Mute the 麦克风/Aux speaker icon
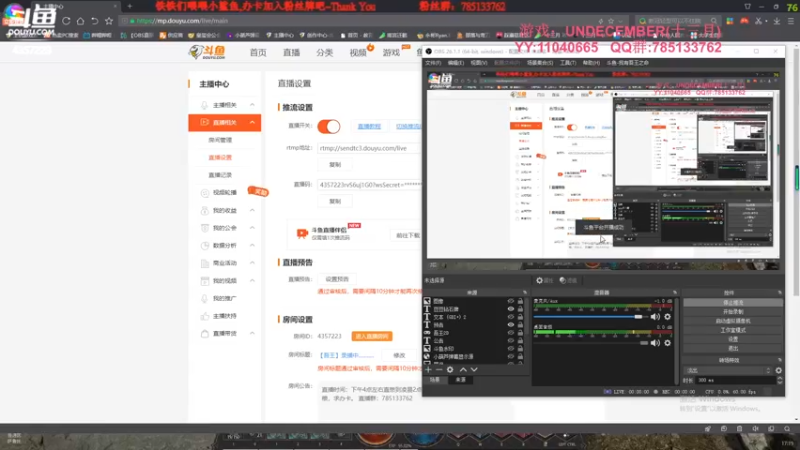 click(x=655, y=317)
